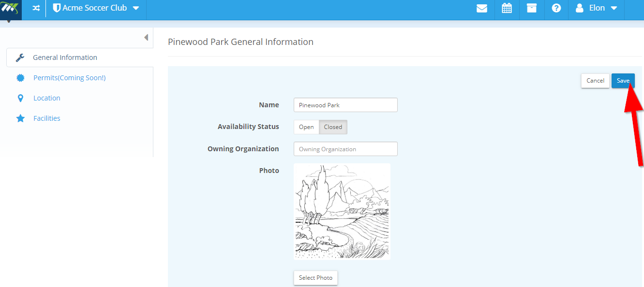Save the park general information
The width and height of the screenshot is (644, 287).
[x=623, y=81]
